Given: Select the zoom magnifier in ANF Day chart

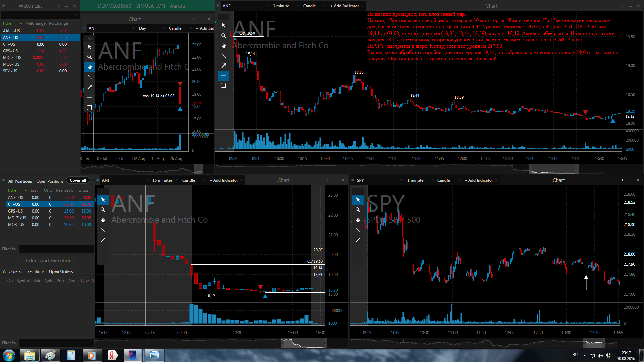Looking at the screenshot, I should (90, 57).
